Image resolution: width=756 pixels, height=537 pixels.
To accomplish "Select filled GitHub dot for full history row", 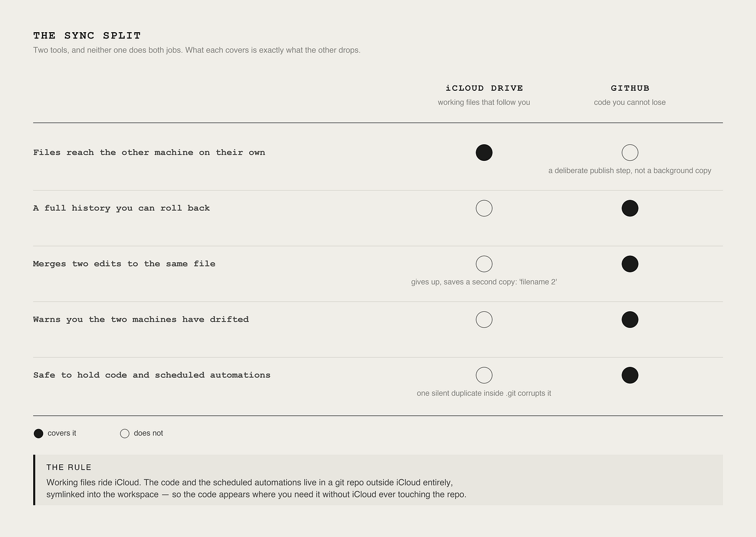I will 630,208.
